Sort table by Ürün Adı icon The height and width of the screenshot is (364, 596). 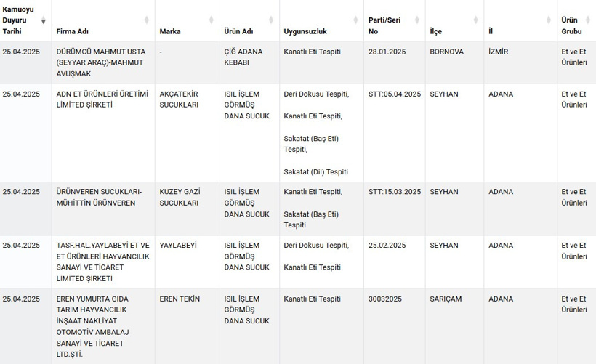[x=271, y=20]
